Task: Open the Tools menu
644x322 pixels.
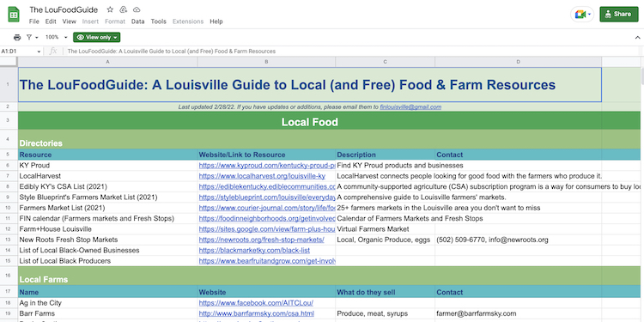Action: 159,21
